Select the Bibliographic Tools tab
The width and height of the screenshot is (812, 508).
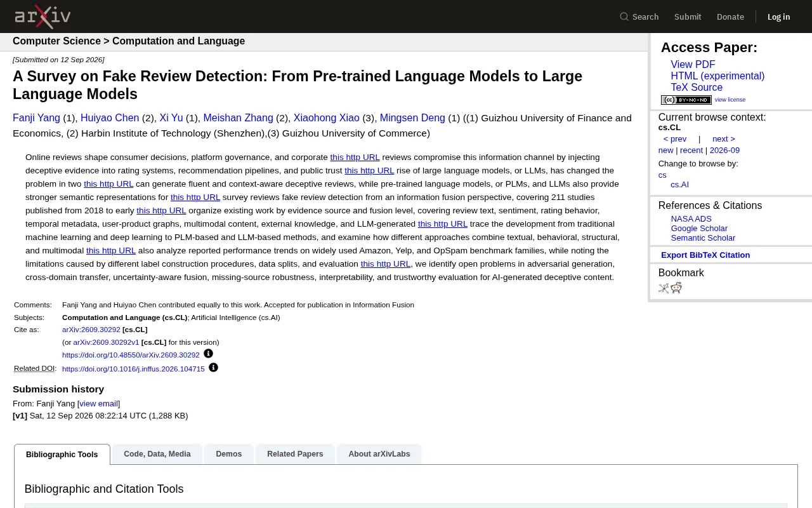pos(62,455)
